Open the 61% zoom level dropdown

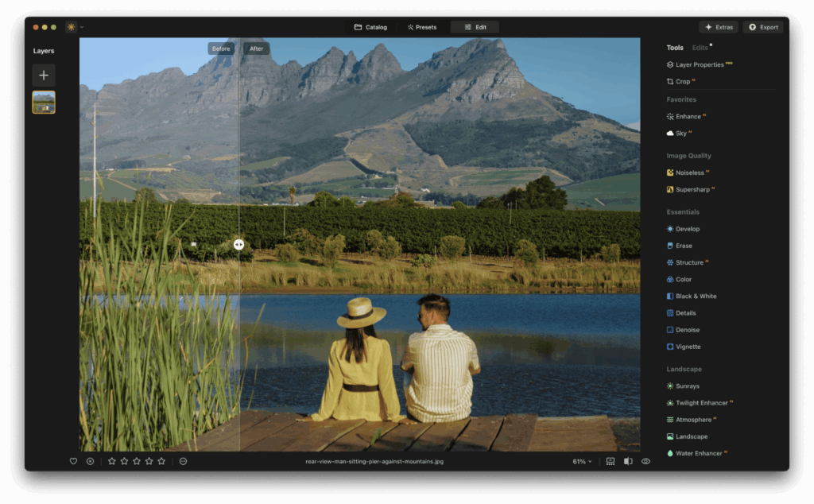click(580, 461)
